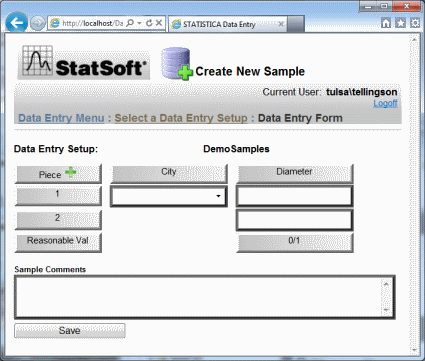Viewport: 425px width, 361px height.
Task: Open Select a Data Entry Setup link
Action: [x=181, y=118]
